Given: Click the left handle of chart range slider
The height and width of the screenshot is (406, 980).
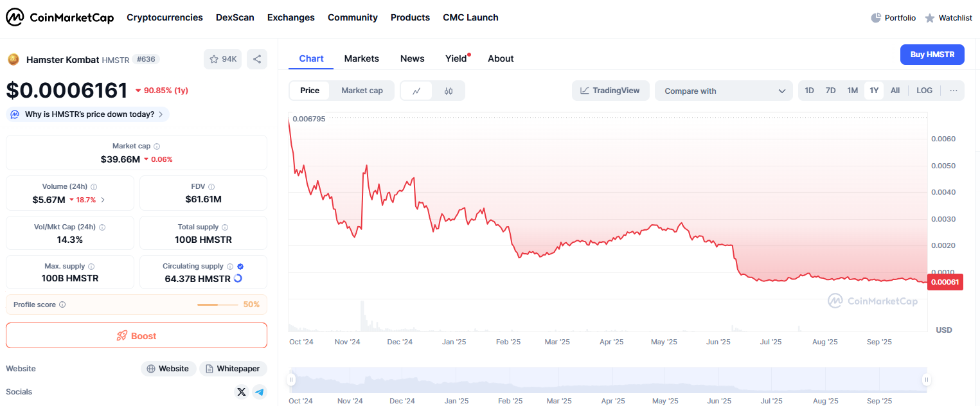Looking at the screenshot, I should pyautogui.click(x=291, y=380).
